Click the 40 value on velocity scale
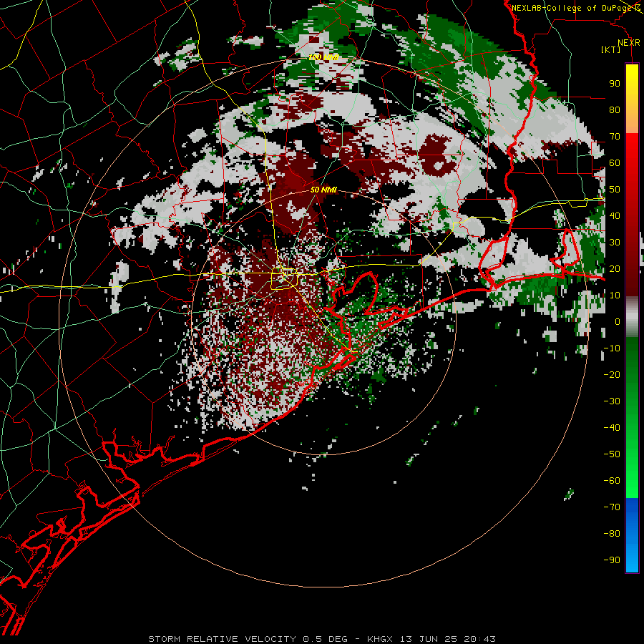This screenshot has height=644, width=644. pyautogui.click(x=615, y=215)
